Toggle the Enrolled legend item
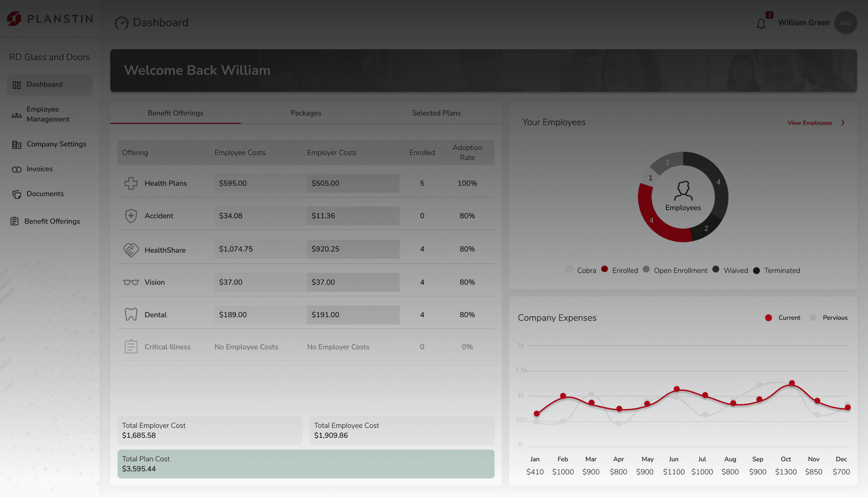This screenshot has height=497, width=868. [619, 270]
